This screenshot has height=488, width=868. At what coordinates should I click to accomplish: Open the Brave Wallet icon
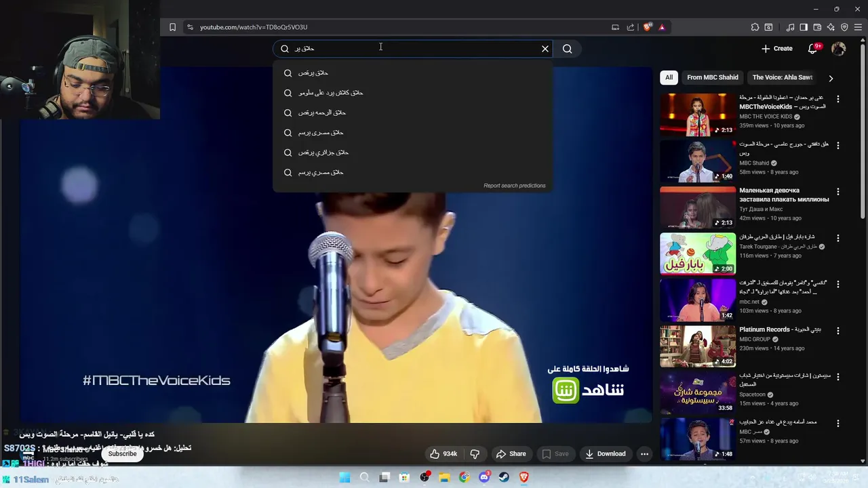(817, 27)
